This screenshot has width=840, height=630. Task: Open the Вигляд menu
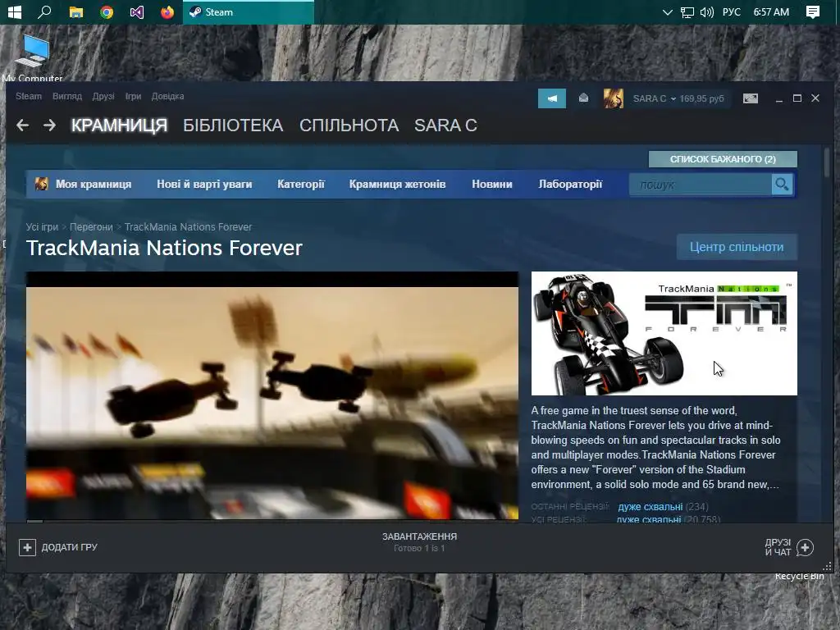point(67,97)
